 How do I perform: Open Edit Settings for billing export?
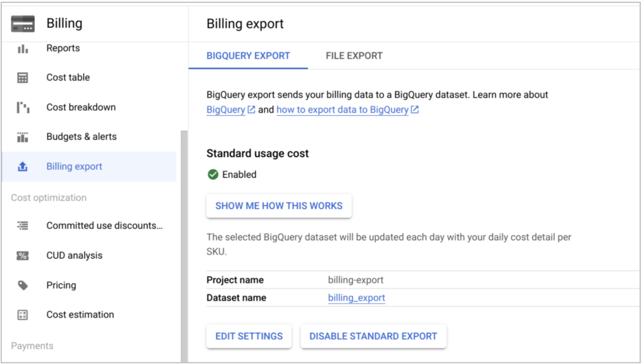coord(249,336)
